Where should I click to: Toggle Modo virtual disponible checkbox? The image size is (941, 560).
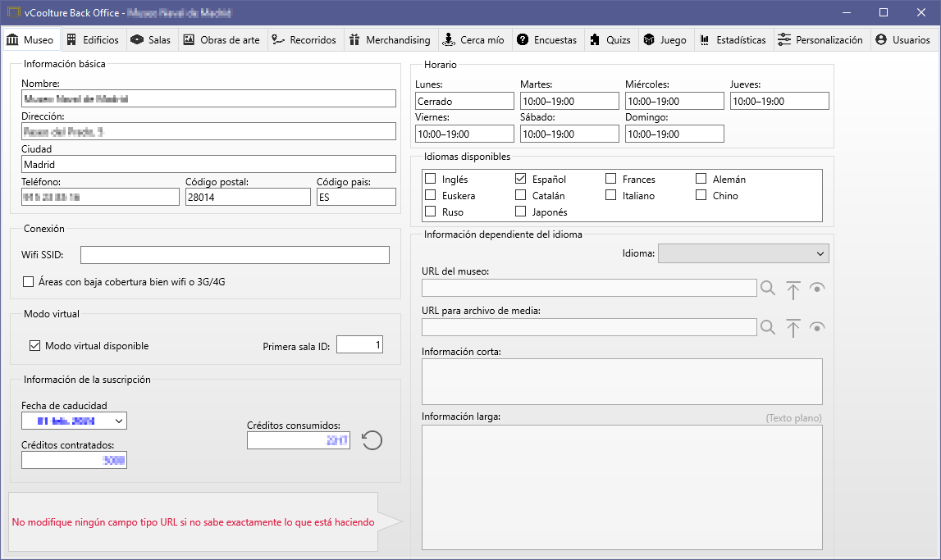click(34, 346)
